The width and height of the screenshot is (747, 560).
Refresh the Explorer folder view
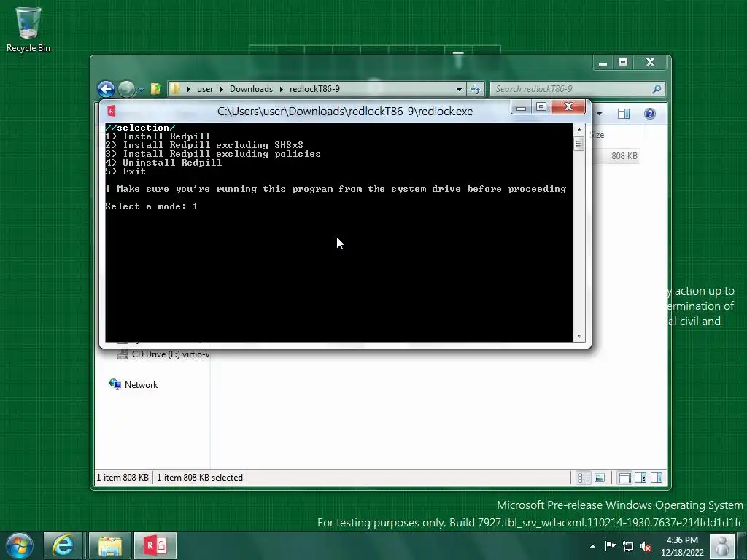tap(476, 89)
